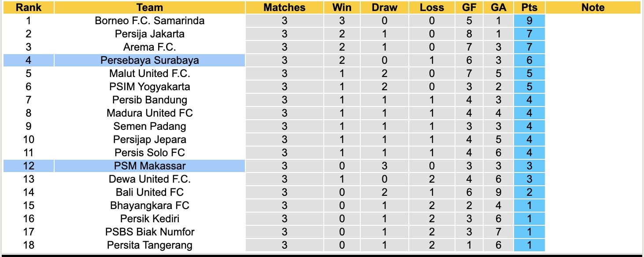Select the Team column header
The width and height of the screenshot is (644, 257).
(150, 7)
